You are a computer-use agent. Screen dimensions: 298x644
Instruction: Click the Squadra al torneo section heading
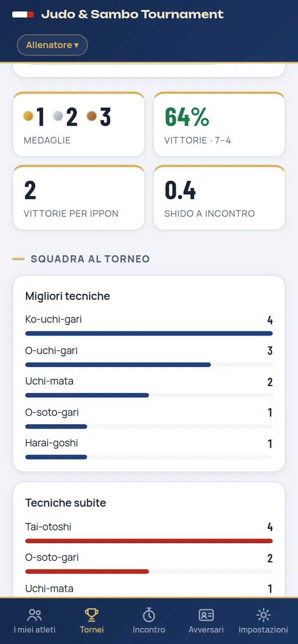[x=90, y=259]
